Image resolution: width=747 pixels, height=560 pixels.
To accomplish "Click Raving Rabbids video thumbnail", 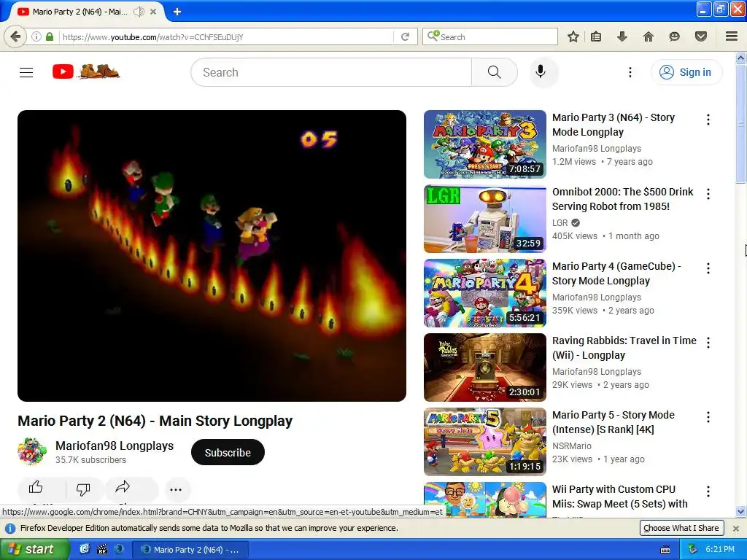I will click(485, 367).
